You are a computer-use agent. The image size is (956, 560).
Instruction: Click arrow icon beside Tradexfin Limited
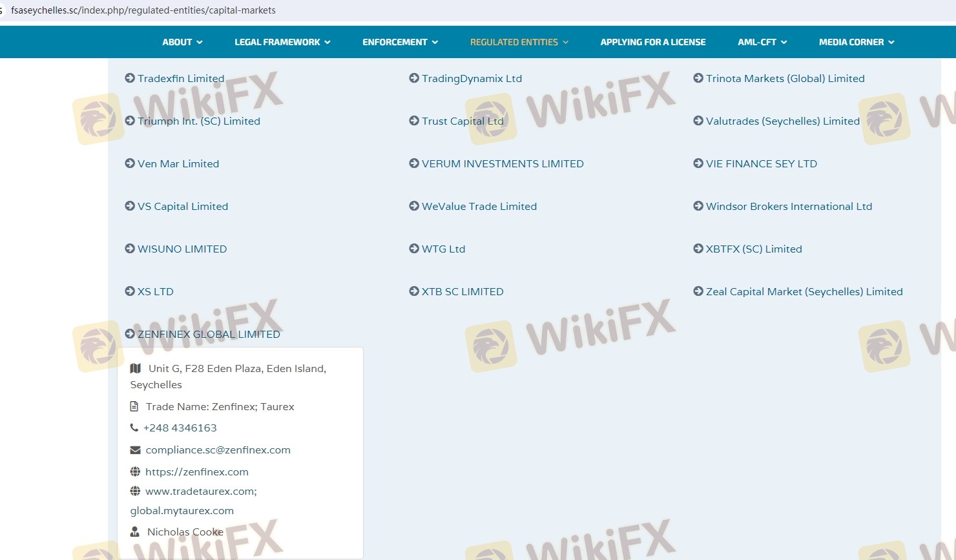click(x=130, y=78)
